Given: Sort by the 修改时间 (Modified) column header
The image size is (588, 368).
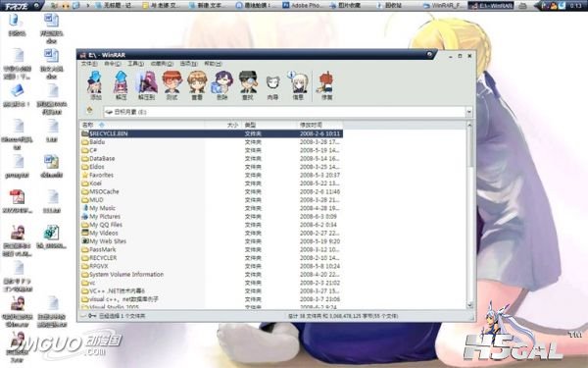Looking at the screenshot, I should (x=319, y=125).
